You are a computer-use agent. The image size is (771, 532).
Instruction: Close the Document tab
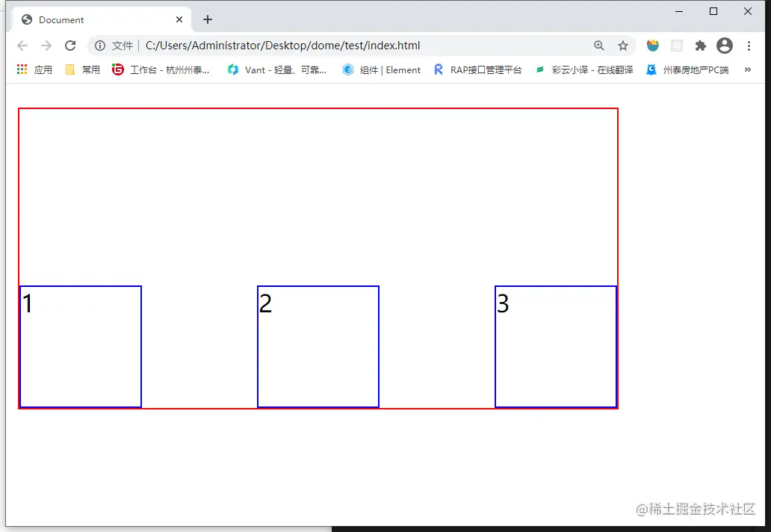179,19
